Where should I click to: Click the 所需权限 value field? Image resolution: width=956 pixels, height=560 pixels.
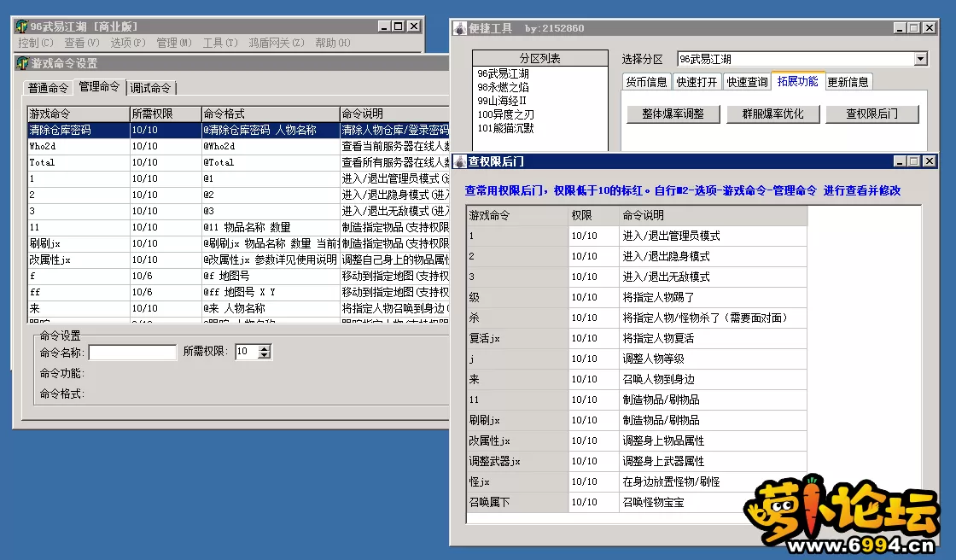pos(247,352)
